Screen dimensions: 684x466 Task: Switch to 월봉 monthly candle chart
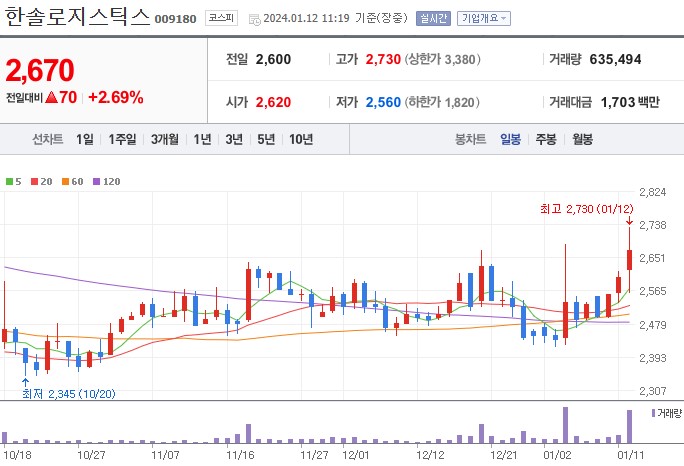click(582, 139)
